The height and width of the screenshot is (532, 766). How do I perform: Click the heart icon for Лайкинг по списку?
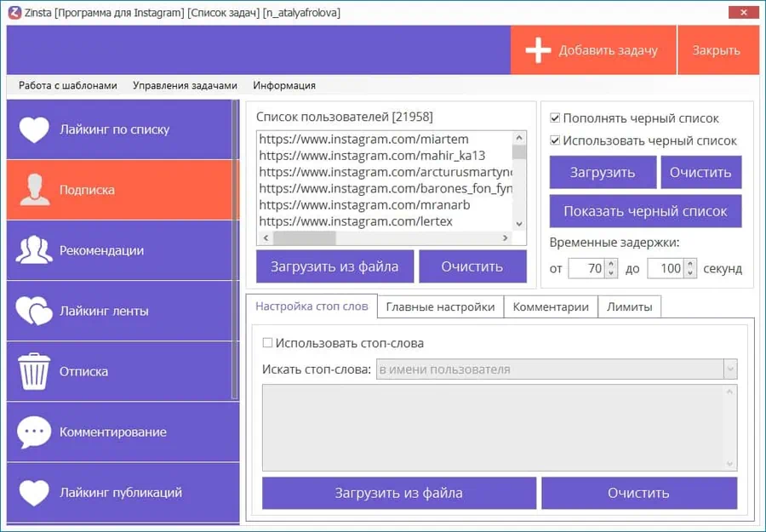[x=34, y=129]
